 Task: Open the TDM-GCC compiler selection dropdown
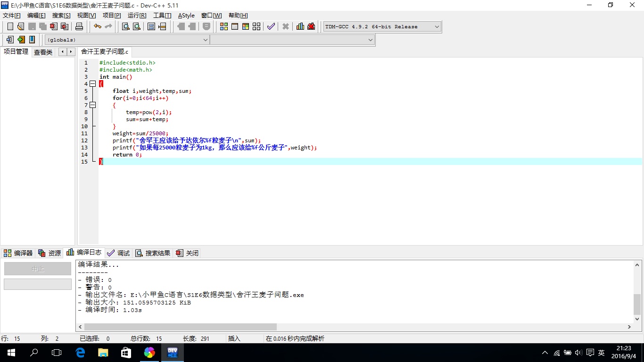pyautogui.click(x=382, y=27)
